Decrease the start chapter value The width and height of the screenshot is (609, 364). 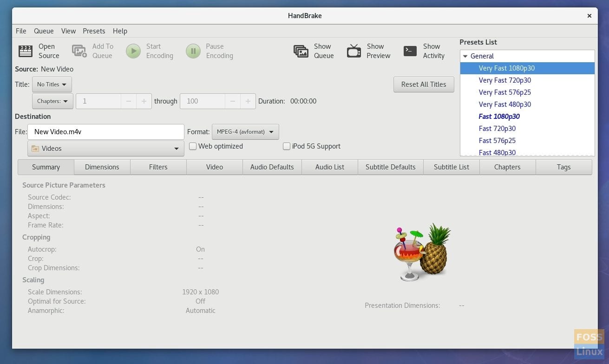tap(129, 101)
